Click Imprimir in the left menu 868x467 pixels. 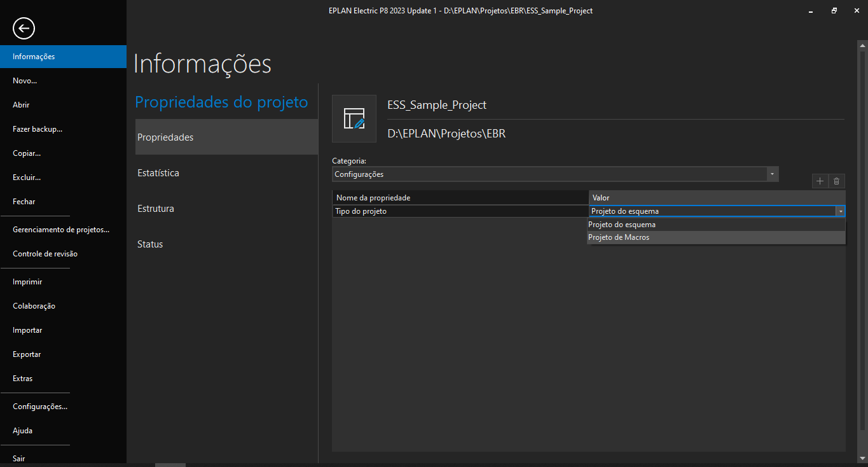[27, 282]
